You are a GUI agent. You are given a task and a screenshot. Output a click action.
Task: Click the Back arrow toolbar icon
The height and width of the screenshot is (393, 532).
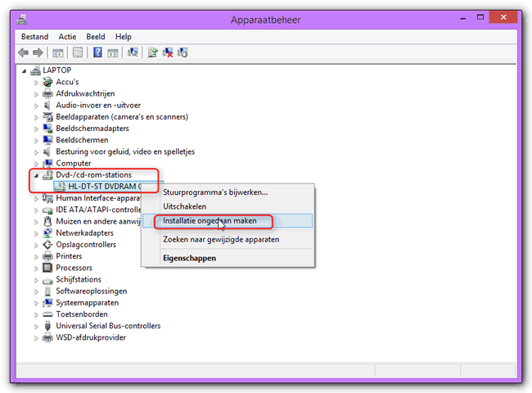pyautogui.click(x=25, y=52)
